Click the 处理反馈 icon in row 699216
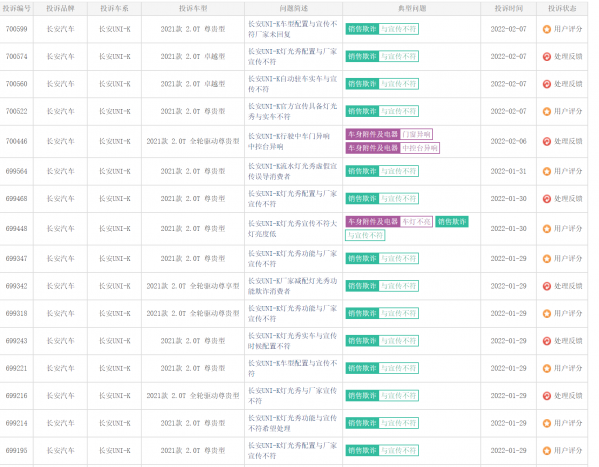The width and height of the screenshot is (599, 467). point(547,396)
